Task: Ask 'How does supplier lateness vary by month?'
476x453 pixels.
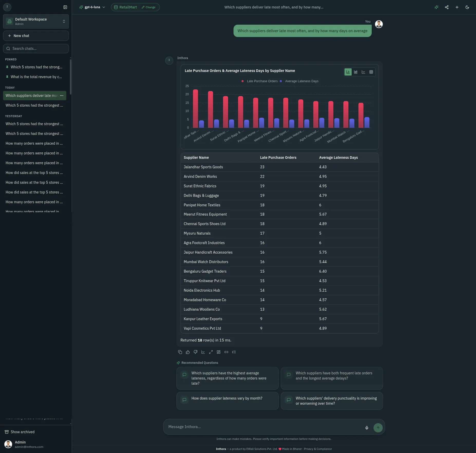Action: (228, 401)
